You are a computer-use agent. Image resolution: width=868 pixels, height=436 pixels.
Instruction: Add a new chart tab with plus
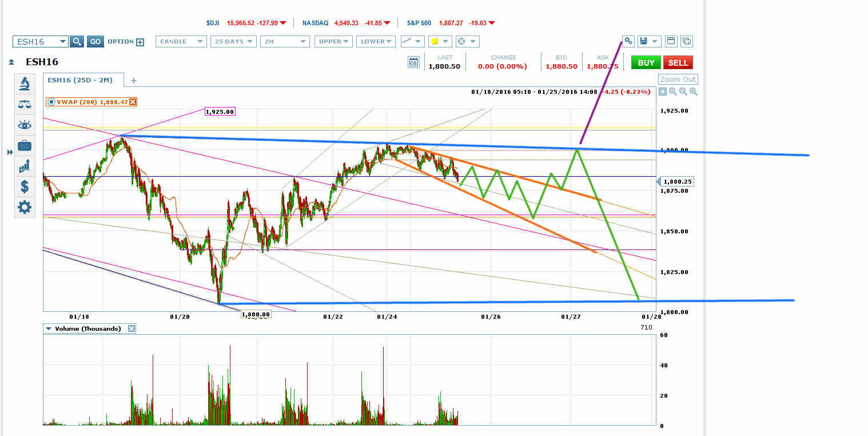pyautogui.click(x=134, y=81)
